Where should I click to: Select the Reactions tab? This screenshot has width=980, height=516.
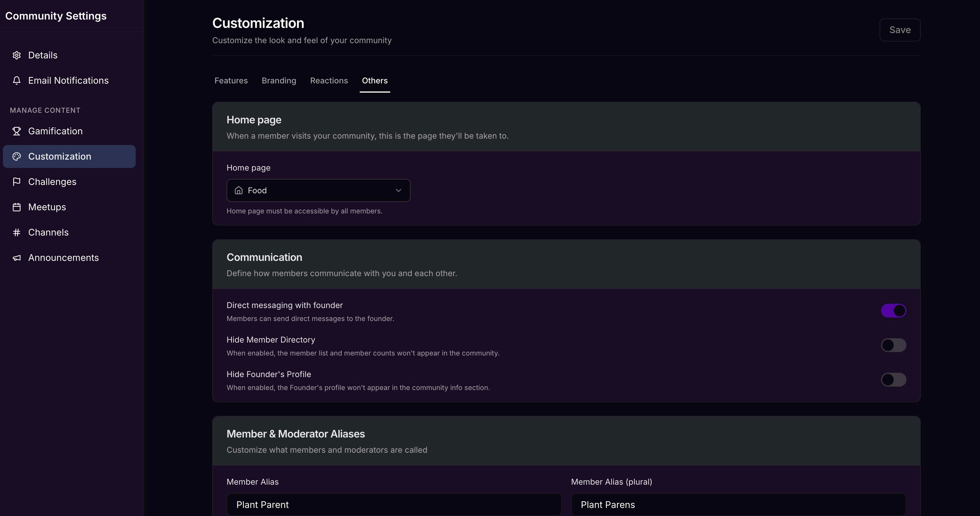point(329,81)
